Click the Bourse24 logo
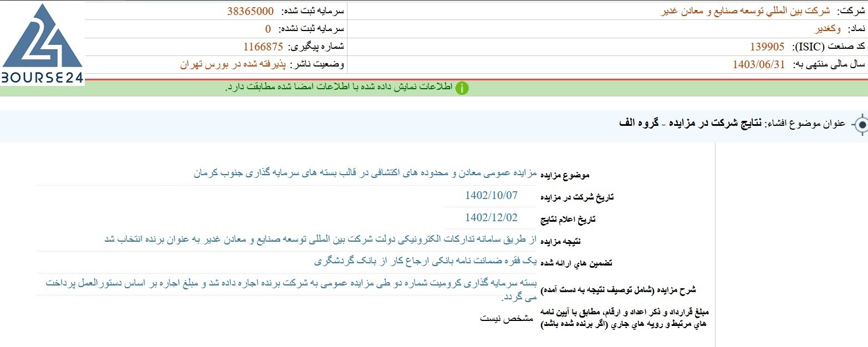The width and height of the screenshot is (868, 347). click(42, 43)
